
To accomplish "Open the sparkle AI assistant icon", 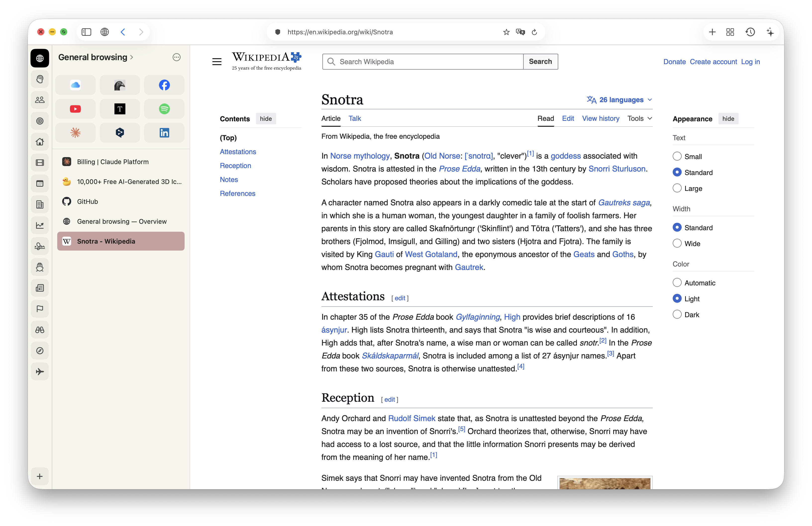I will click(x=770, y=32).
